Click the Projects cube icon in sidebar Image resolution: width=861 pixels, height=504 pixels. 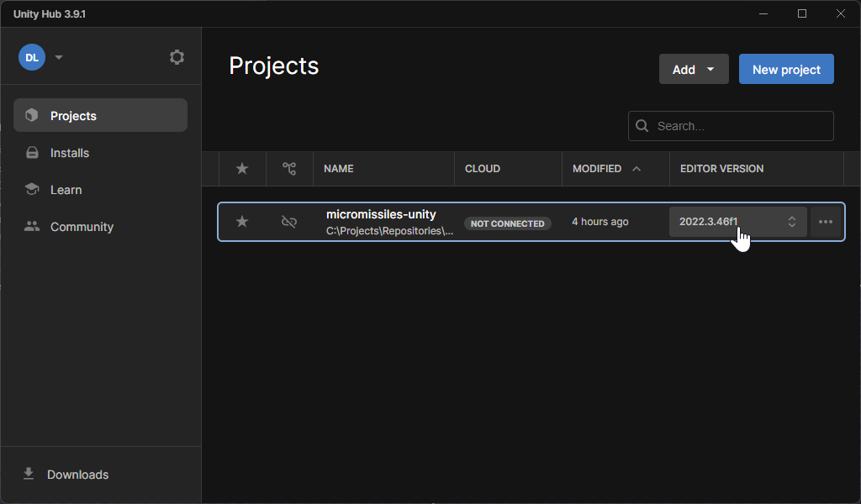[32, 115]
